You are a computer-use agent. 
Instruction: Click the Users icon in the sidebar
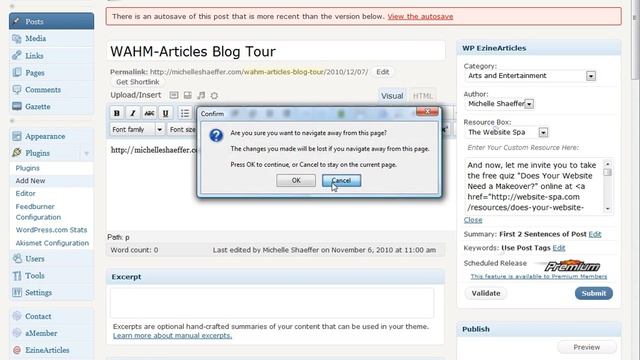pyautogui.click(x=17, y=258)
